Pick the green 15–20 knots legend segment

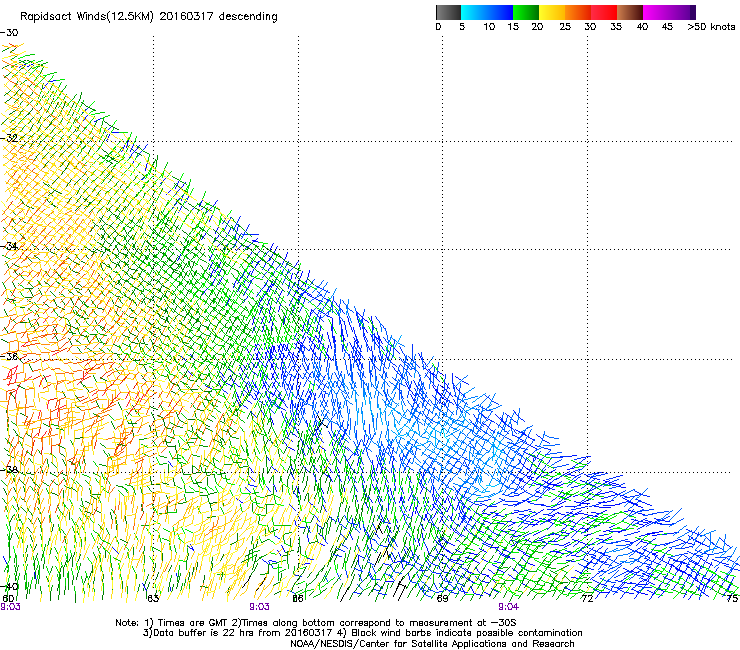[526, 12]
